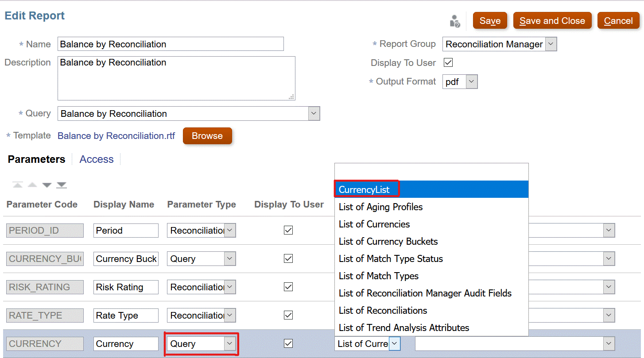This screenshot has width=644, height=358.
Task: Click the move-down arrow icon
Action: 47,185
